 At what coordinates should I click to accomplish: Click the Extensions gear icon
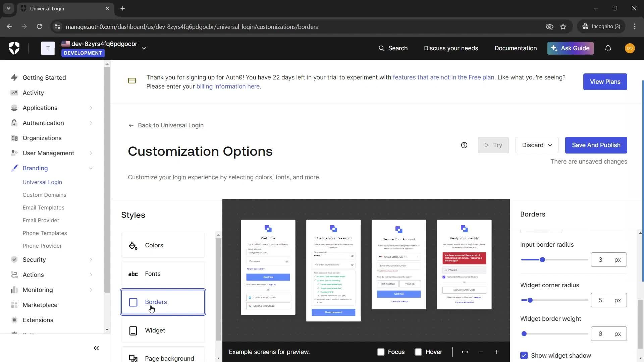pos(14,320)
